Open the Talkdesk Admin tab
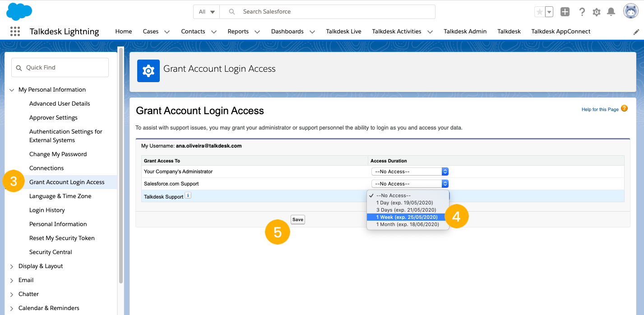Screen dimensions: 644x315 (465, 31)
